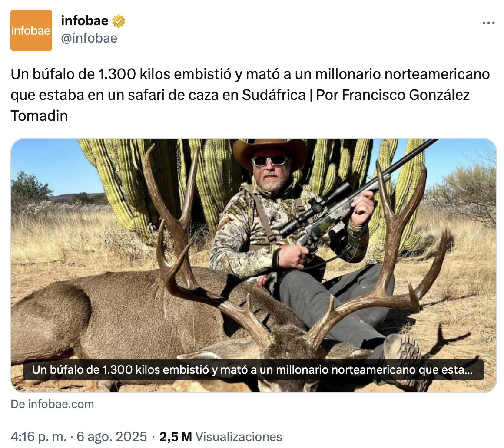Viewport: 504px width, 448px height.
Task: Click the 4:16 p. m. timestamp
Action: [x=38, y=436]
